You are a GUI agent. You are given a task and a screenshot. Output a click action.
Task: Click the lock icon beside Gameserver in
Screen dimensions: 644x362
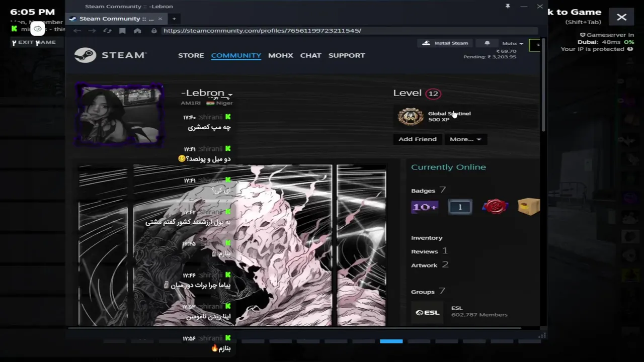pyautogui.click(x=583, y=35)
